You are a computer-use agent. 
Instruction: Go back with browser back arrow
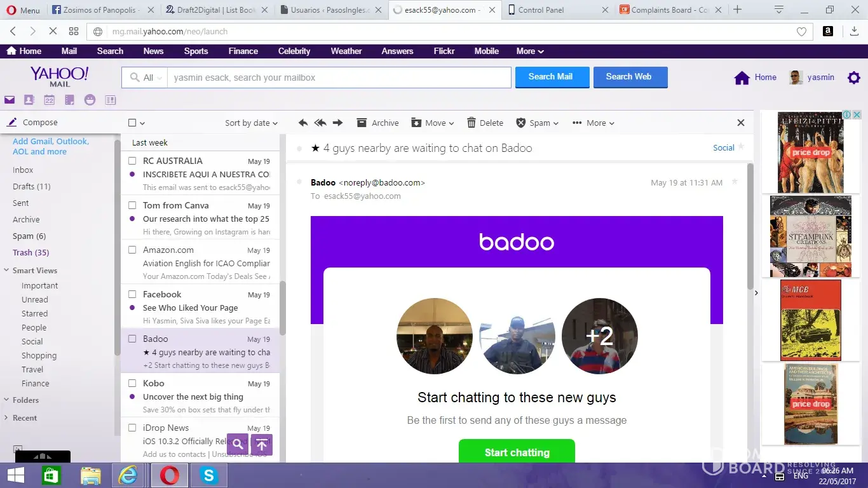pyautogui.click(x=13, y=31)
